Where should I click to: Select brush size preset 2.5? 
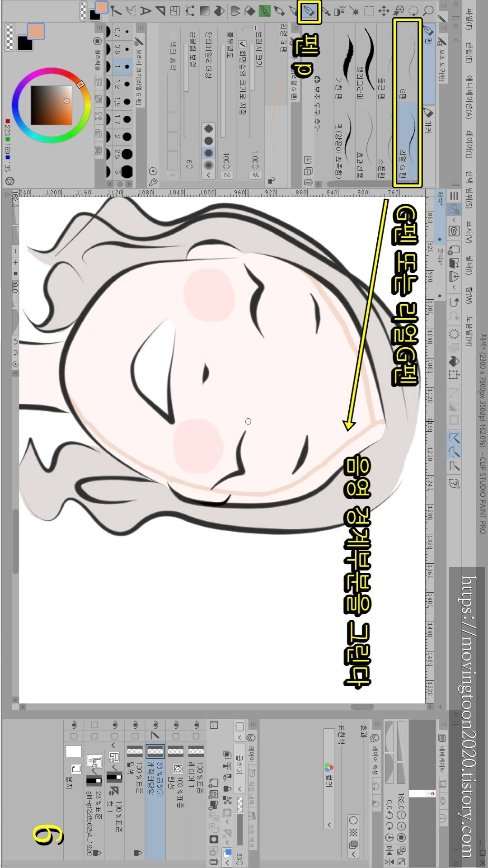(122, 154)
